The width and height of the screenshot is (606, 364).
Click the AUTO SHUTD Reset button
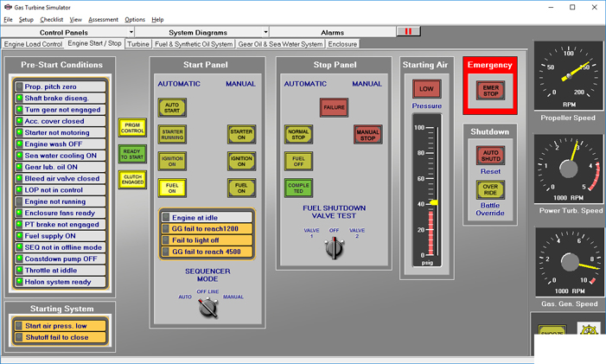pyautogui.click(x=490, y=156)
